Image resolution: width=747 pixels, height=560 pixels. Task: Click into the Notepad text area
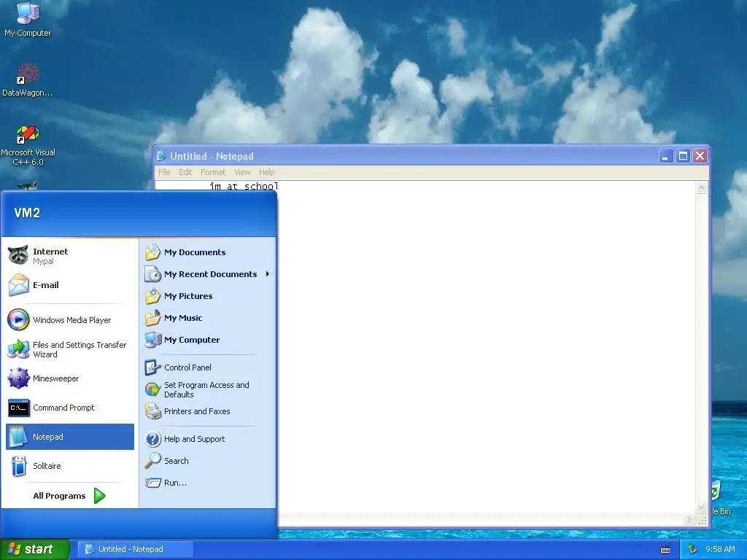tap(487, 348)
